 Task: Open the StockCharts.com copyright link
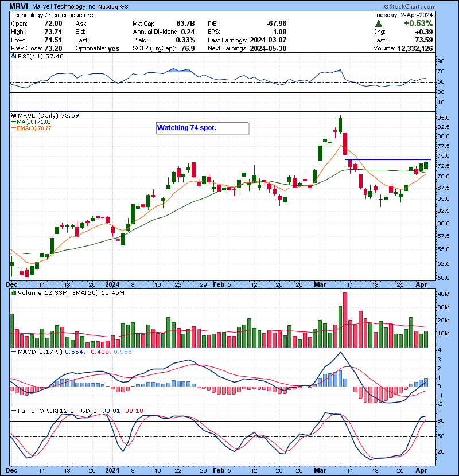coord(410,6)
